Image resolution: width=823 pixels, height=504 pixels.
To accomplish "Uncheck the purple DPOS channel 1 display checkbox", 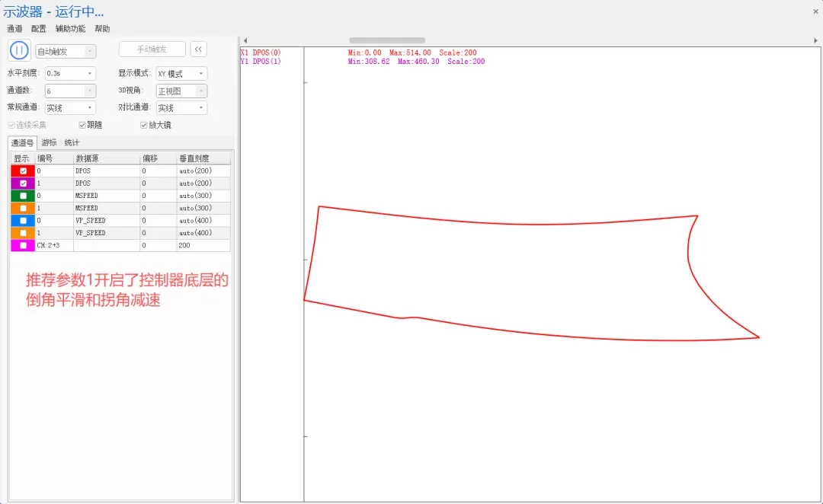I will 23,183.
